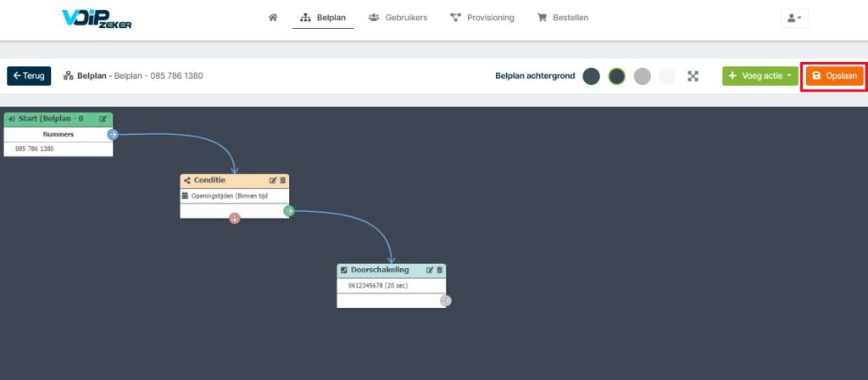This screenshot has width=868, height=380.
Task: Open the Provisioning tab
Action: point(482,18)
